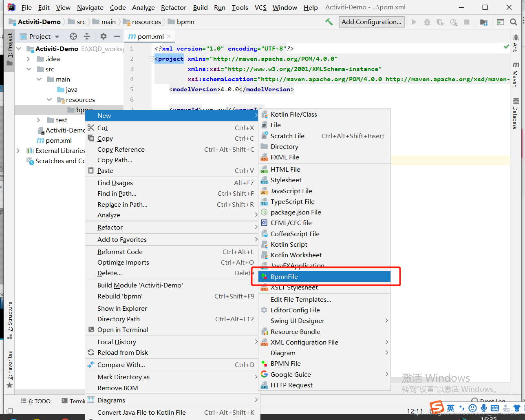Open the Database side tool window

pos(516,114)
